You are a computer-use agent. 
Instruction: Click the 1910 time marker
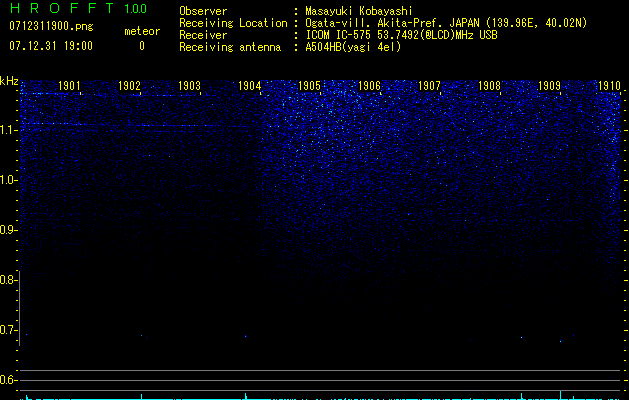(x=609, y=85)
